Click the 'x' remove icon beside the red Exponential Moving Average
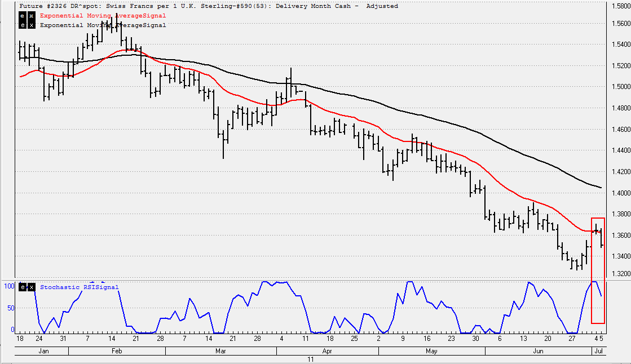This screenshot has width=631, height=364. click(32, 16)
